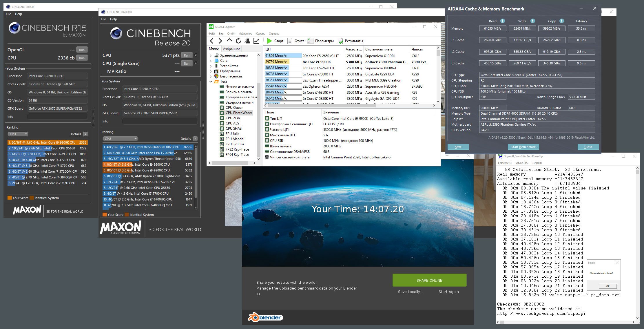The height and width of the screenshot is (329, 644).
Task: Open the Сервис menu in AIDA64
Action: click(260, 34)
